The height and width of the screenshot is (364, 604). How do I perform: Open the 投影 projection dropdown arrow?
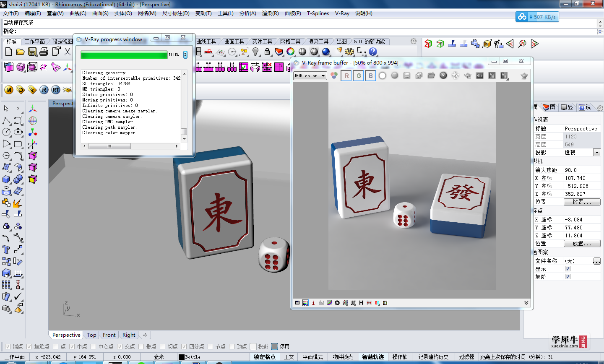[x=597, y=153]
